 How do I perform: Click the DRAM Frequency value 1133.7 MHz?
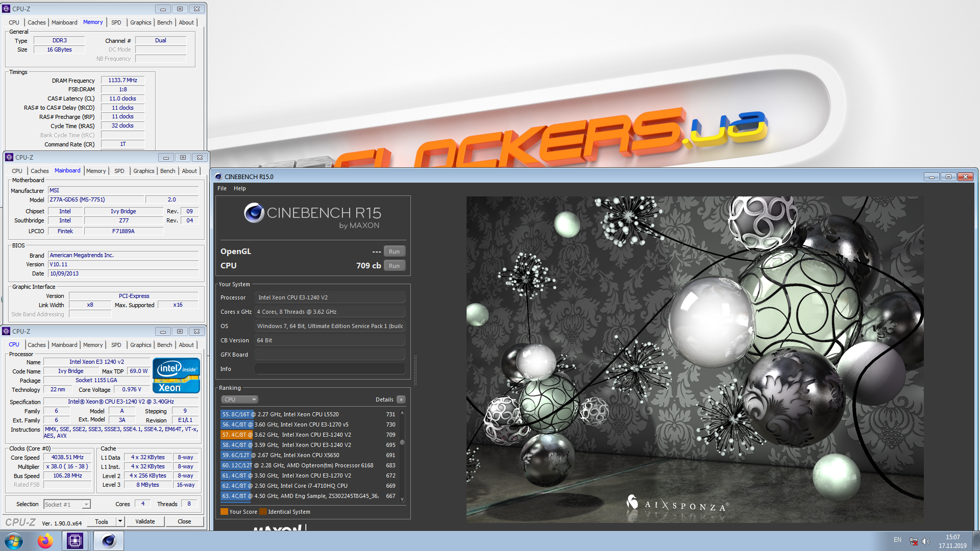[122, 80]
